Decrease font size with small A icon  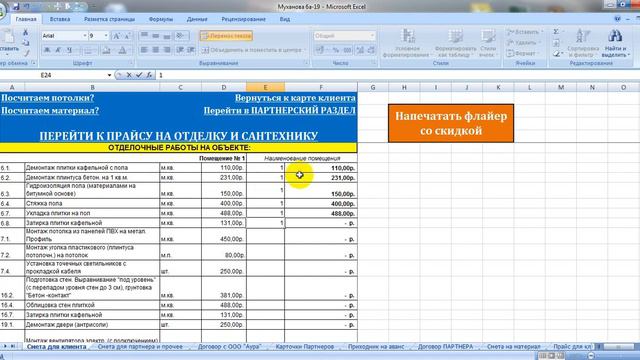tap(127, 36)
